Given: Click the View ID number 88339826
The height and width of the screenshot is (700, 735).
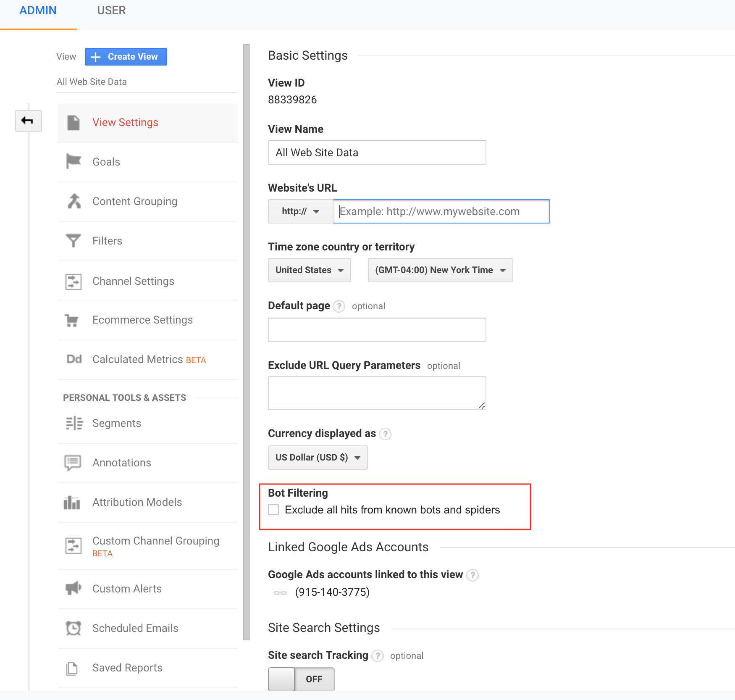Looking at the screenshot, I should point(292,100).
